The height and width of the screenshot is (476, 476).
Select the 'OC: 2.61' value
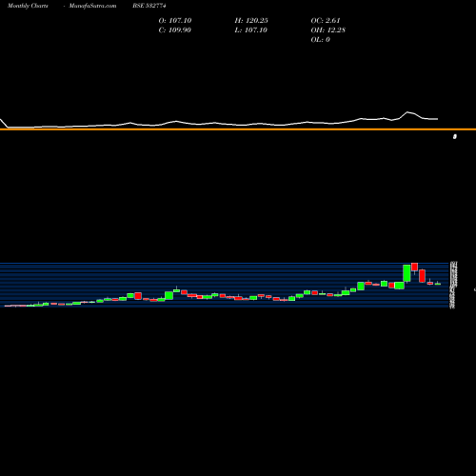(326, 21)
